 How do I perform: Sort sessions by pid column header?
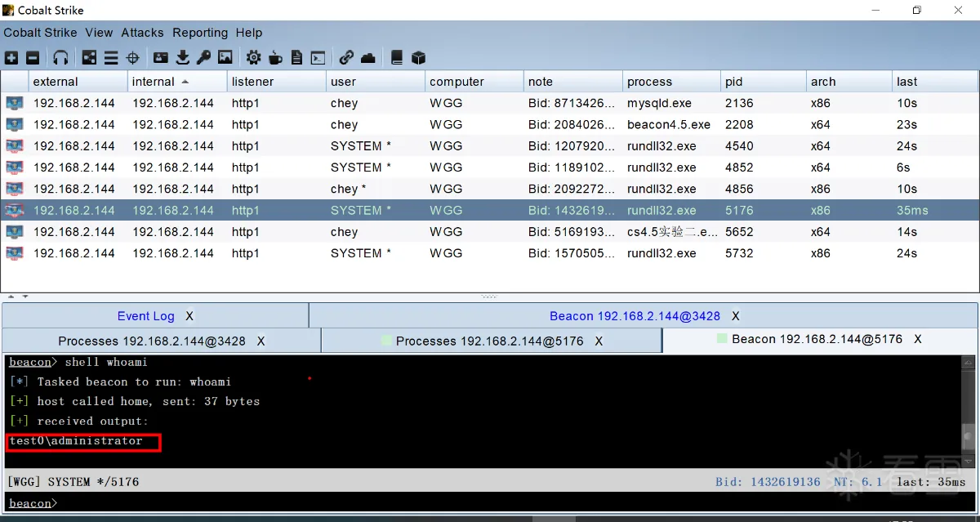764,82
